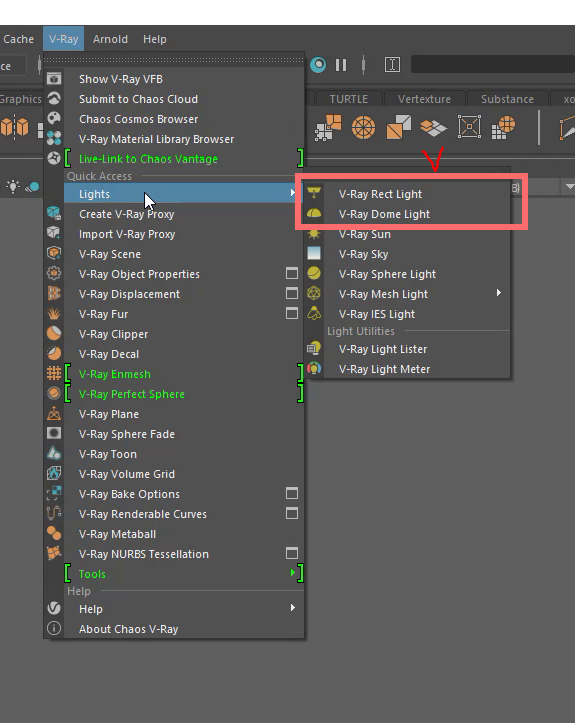This screenshot has width=575, height=723.
Task: Open V-Ray Material Library Browser
Action: pos(184,139)
